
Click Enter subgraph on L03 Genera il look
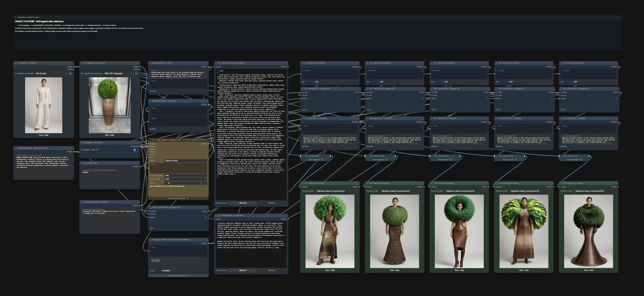[445, 160]
